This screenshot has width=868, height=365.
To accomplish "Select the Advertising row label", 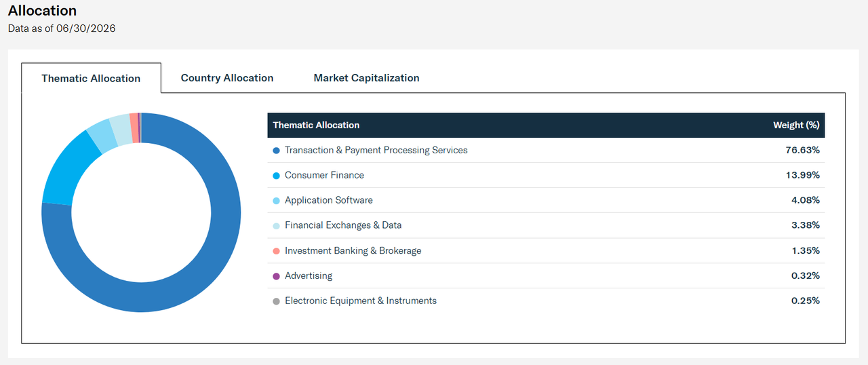I will tap(309, 275).
